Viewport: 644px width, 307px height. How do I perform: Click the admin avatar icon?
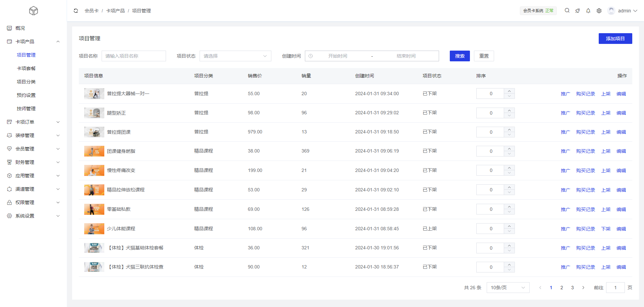click(x=611, y=11)
